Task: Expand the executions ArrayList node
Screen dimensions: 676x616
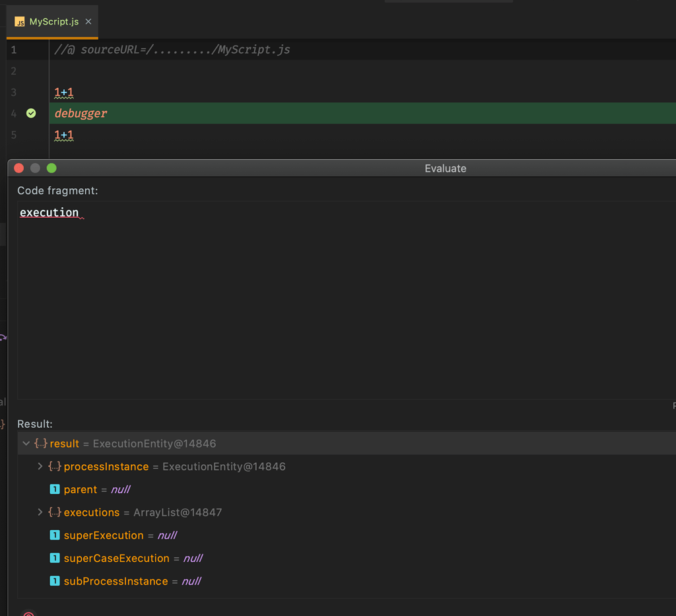Action: click(x=40, y=512)
